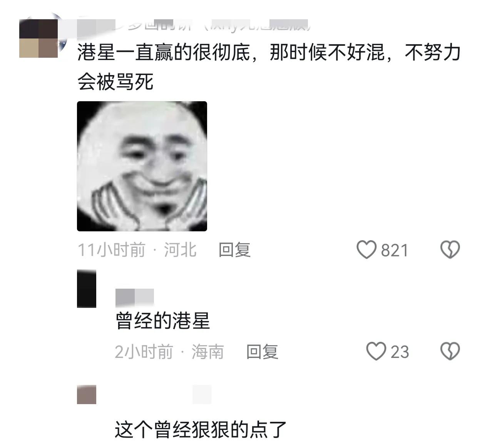Click 回复 under the 海南 comment

click(x=262, y=352)
